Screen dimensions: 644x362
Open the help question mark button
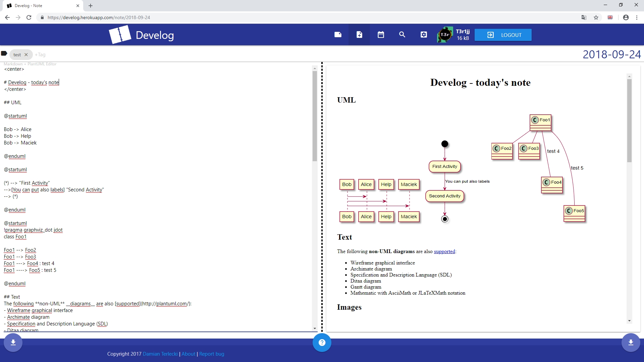click(322, 343)
